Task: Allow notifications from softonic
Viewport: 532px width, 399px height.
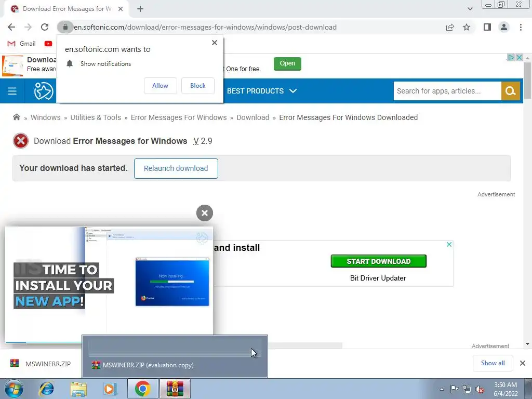Action: [160, 86]
